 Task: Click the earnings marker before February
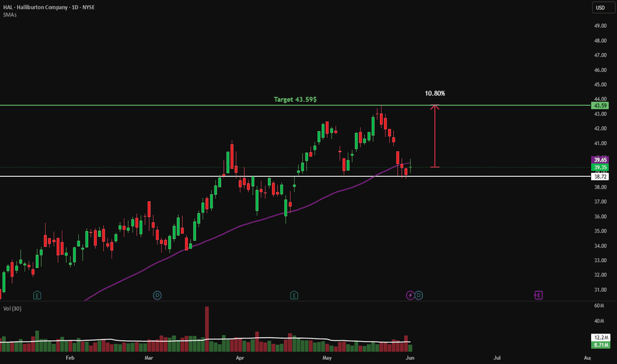(37, 295)
